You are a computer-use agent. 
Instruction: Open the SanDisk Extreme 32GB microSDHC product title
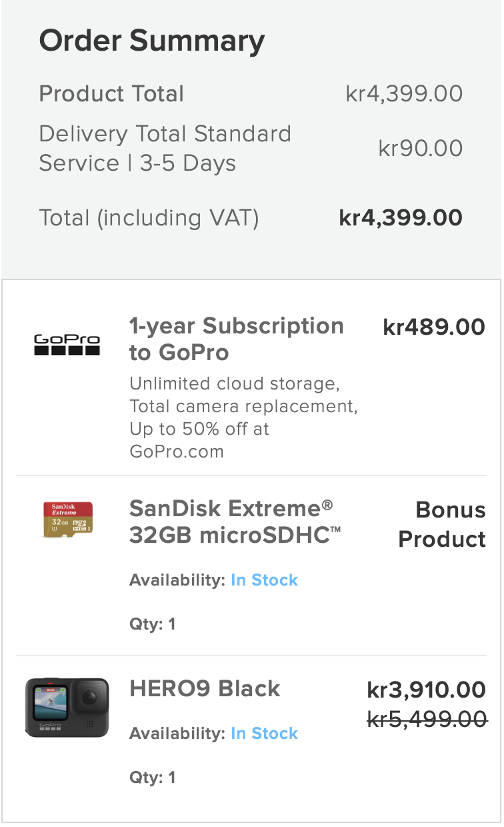point(235,522)
